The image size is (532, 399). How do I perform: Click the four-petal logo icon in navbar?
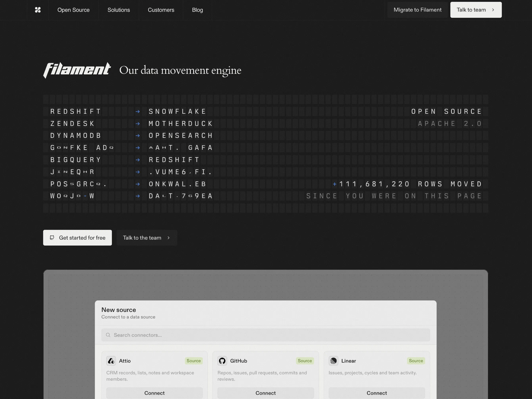point(38,10)
